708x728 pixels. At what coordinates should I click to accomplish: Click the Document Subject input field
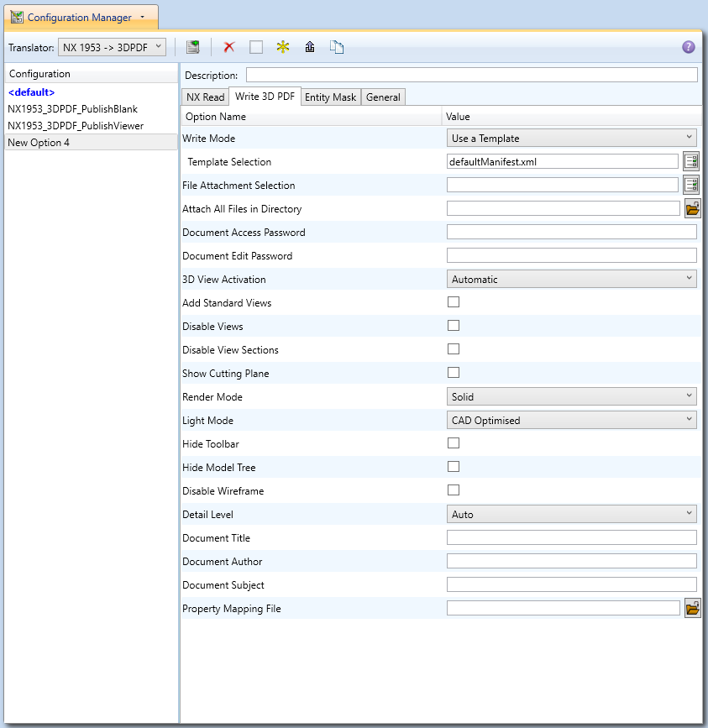coord(571,584)
